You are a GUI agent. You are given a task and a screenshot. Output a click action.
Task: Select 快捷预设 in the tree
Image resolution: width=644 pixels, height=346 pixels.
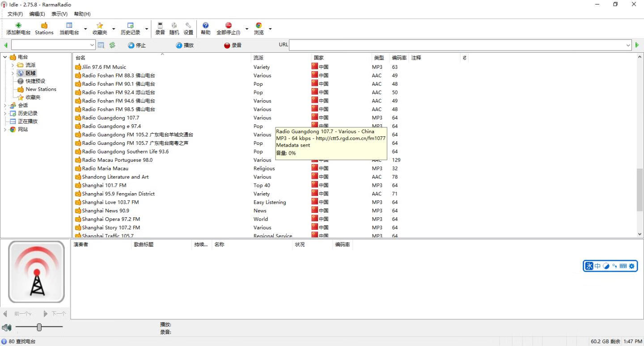click(35, 81)
